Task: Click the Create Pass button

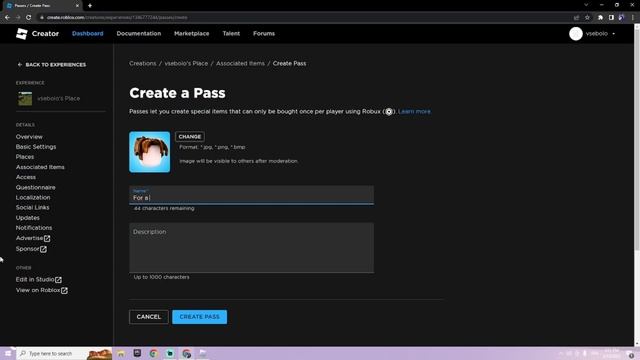Action: tap(200, 317)
